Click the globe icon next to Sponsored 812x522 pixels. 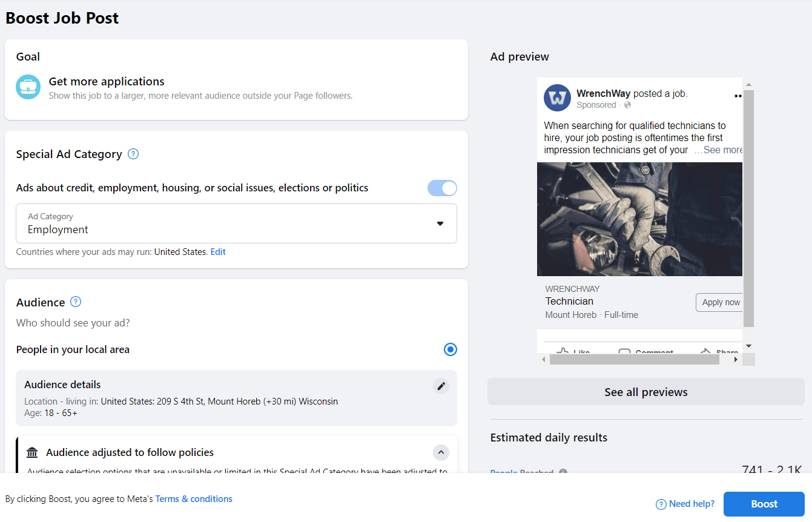point(627,104)
